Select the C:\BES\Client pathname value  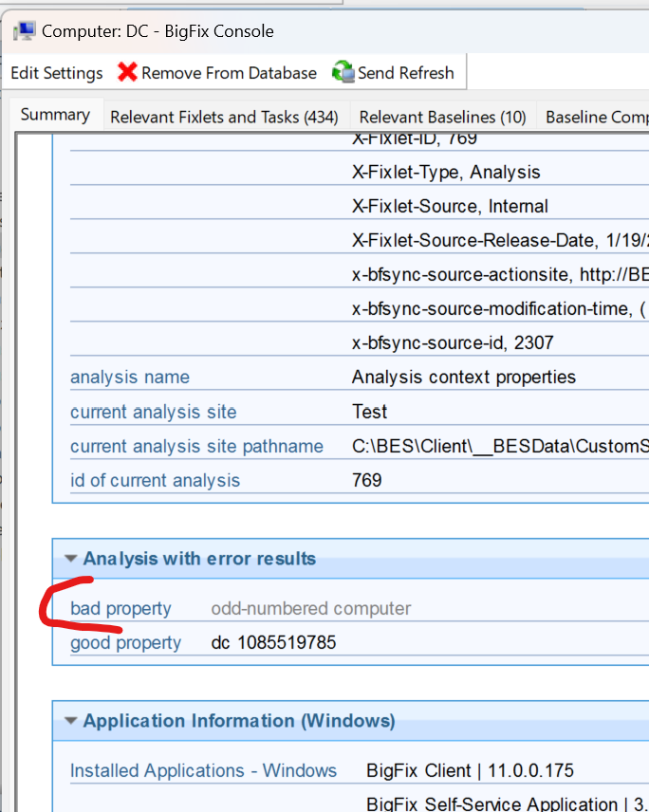tap(500, 446)
